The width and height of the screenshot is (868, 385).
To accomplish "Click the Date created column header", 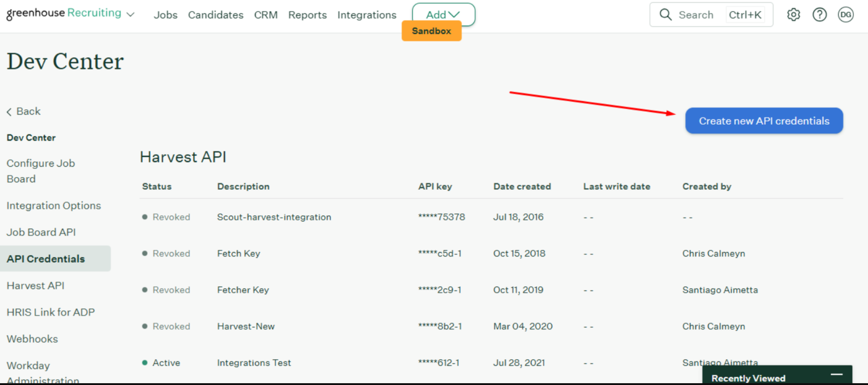I will click(522, 186).
